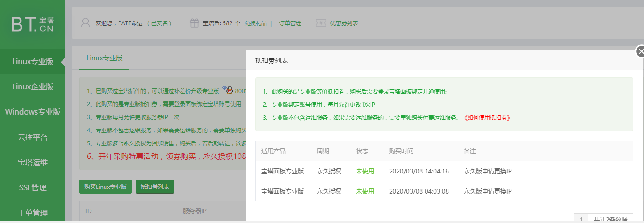This screenshot has width=644, height=223.
Task: Click 已实名 verification status
Action: click(x=160, y=23)
